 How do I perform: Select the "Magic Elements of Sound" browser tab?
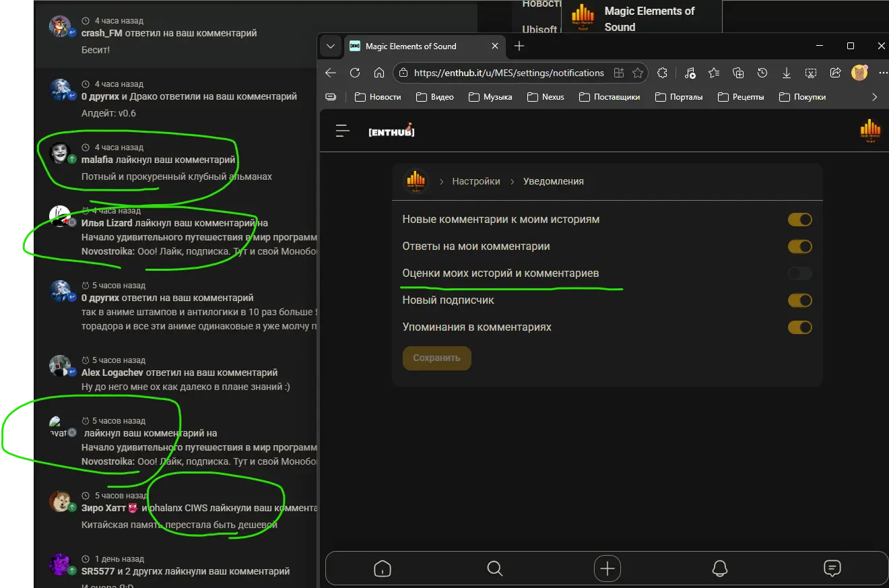pos(418,46)
